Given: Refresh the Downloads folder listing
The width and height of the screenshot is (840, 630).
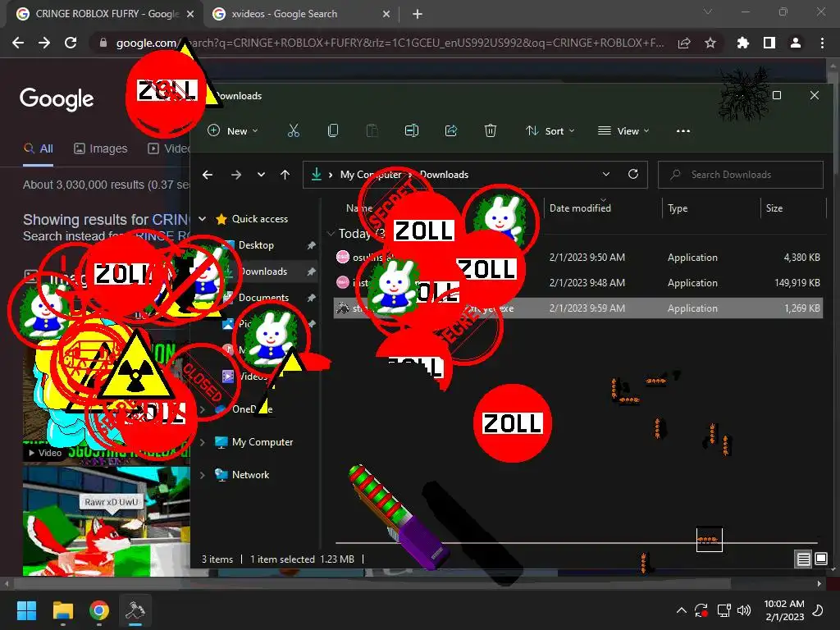Looking at the screenshot, I should 633,174.
